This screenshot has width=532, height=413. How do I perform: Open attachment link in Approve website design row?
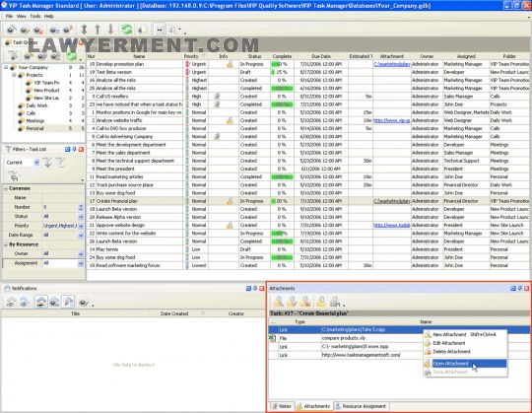click(391, 225)
